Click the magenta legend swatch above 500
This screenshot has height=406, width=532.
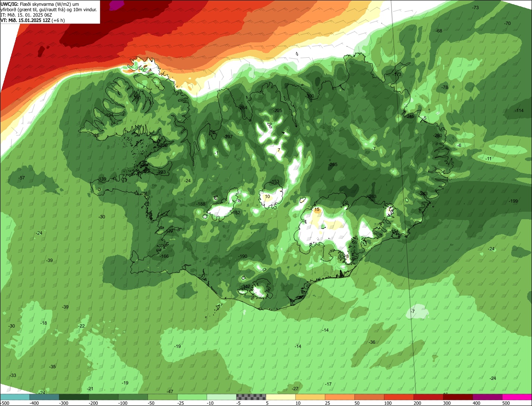pos(517,397)
